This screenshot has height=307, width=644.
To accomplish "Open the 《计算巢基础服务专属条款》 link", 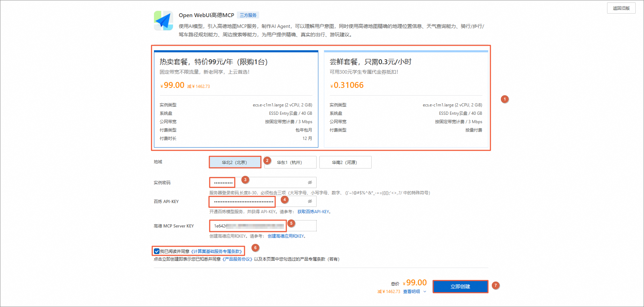I will 217,252.
